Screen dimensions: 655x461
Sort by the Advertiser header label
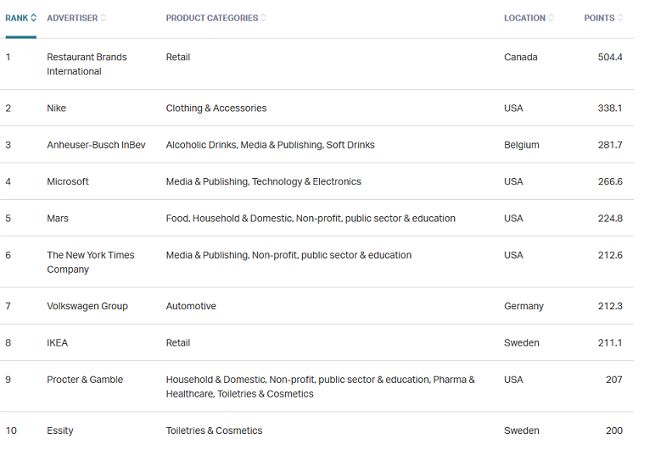tap(72, 18)
